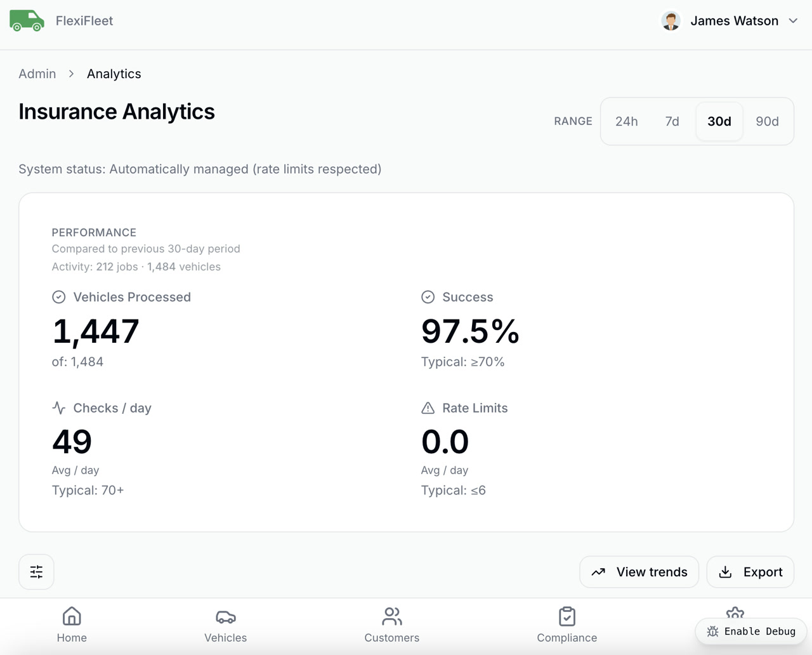Click the Vehicles Processed check-circle icon
Screen dimensions: 812x655
click(x=59, y=297)
